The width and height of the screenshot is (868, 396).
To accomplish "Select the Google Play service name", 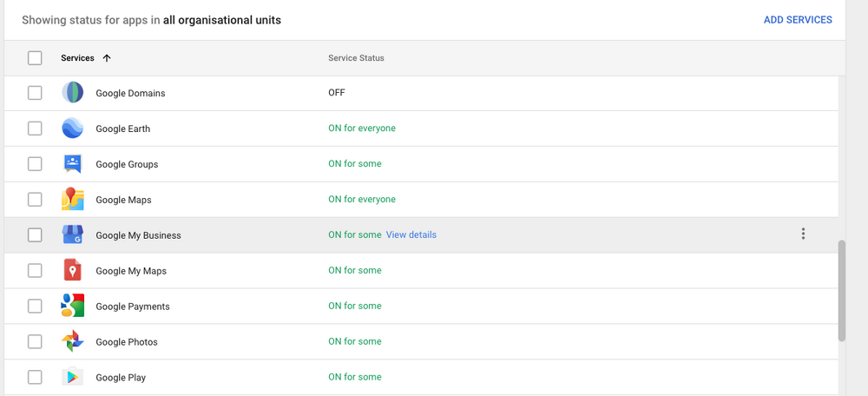I will (x=121, y=377).
